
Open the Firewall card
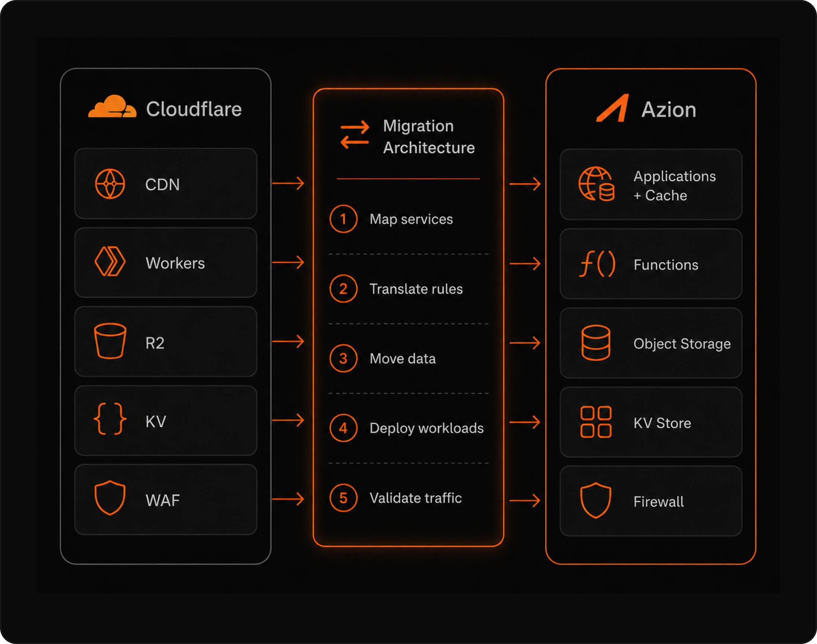coord(651,501)
